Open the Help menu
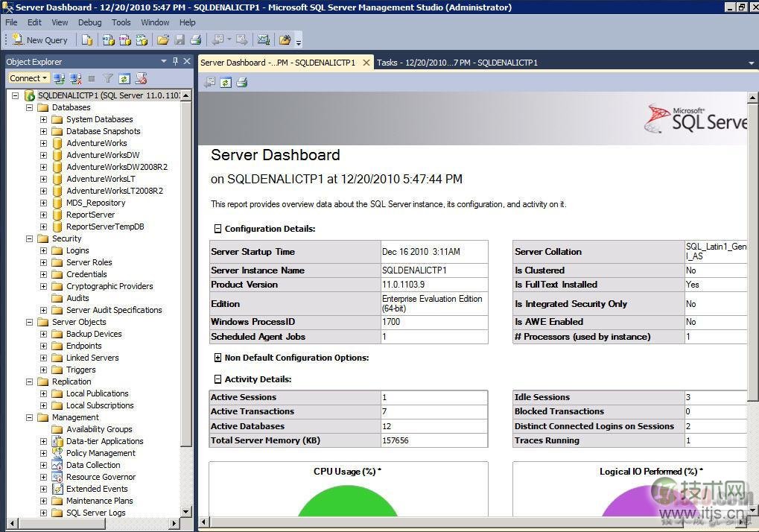The image size is (759, 532). [188, 22]
